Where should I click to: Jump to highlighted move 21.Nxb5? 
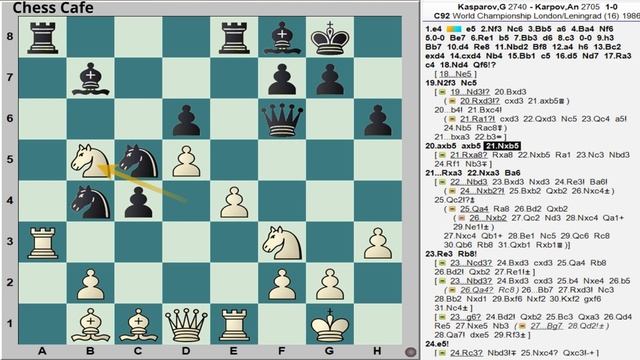pos(502,146)
